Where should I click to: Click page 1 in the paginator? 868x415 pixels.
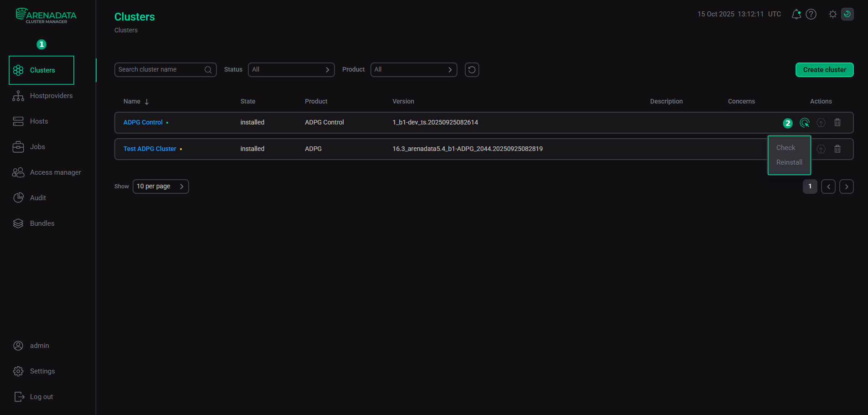810,186
